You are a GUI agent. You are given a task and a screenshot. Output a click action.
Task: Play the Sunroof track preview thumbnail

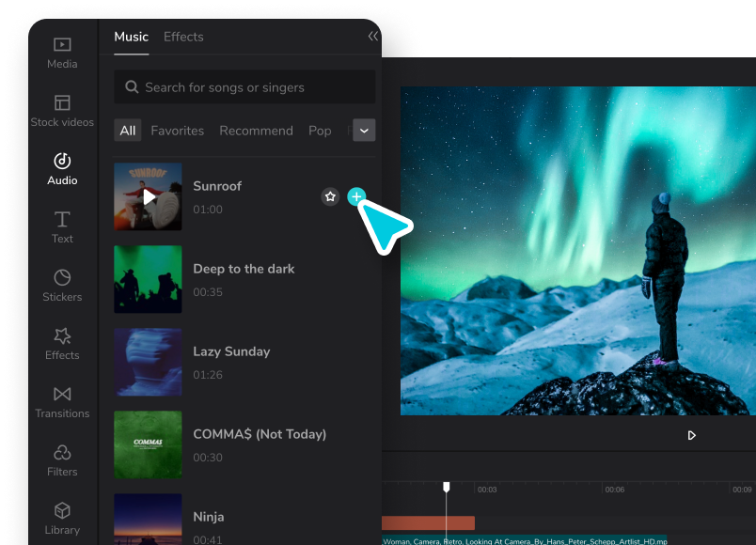coord(148,196)
